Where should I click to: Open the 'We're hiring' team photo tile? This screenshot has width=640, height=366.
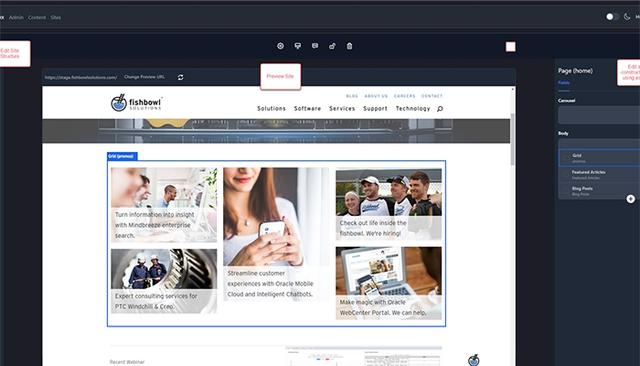(389, 205)
